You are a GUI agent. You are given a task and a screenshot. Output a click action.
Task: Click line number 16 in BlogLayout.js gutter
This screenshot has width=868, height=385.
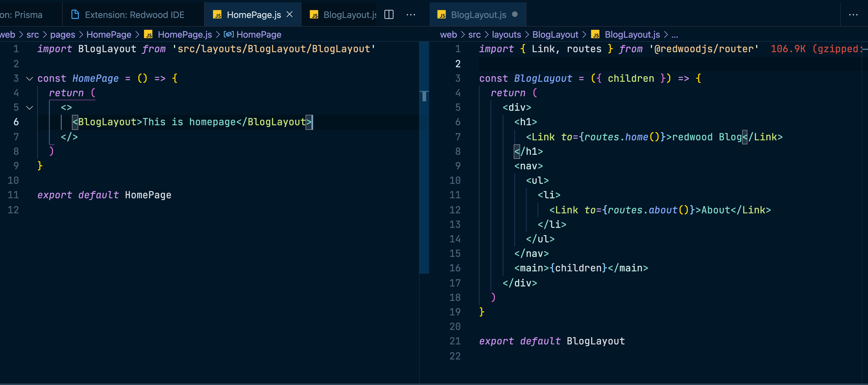[455, 268]
